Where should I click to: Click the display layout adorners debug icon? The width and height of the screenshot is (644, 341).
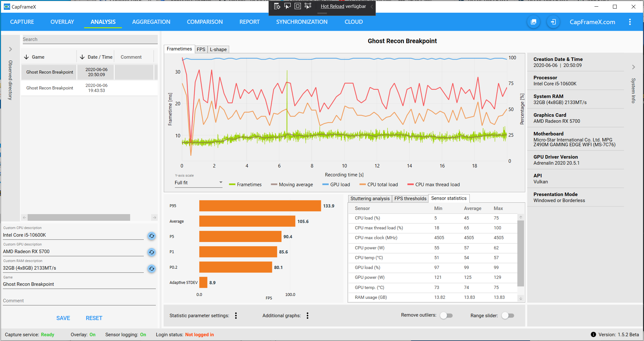[x=298, y=6]
